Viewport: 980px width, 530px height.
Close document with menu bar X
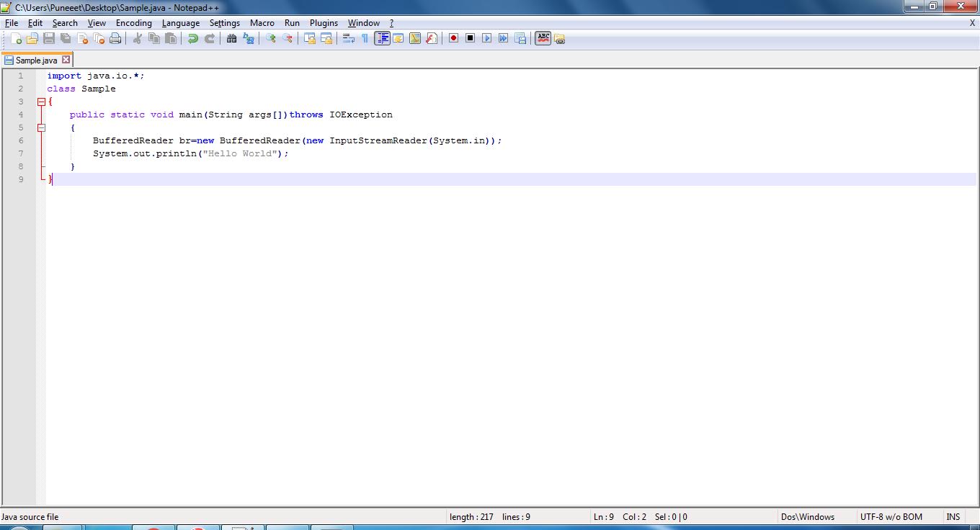click(972, 23)
